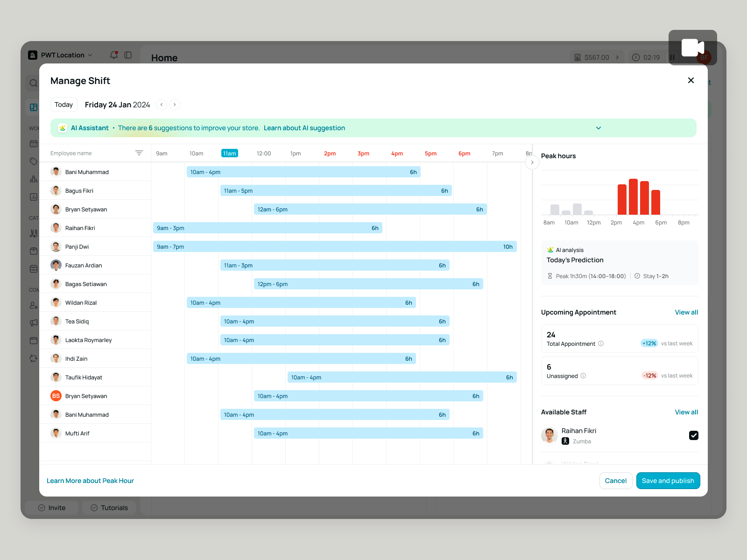Click the timer clock icon next to 02:19

pyautogui.click(x=636, y=57)
